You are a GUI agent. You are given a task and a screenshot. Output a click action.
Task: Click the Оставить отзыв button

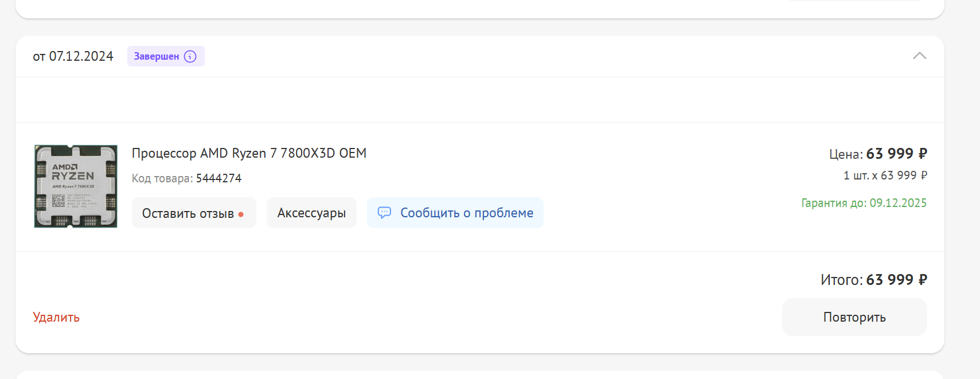[x=194, y=213]
